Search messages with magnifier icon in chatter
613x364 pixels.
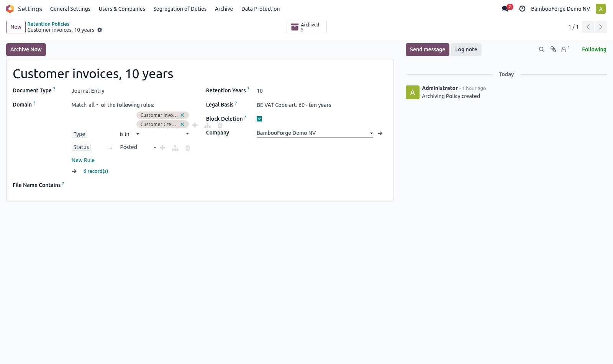tap(541, 49)
